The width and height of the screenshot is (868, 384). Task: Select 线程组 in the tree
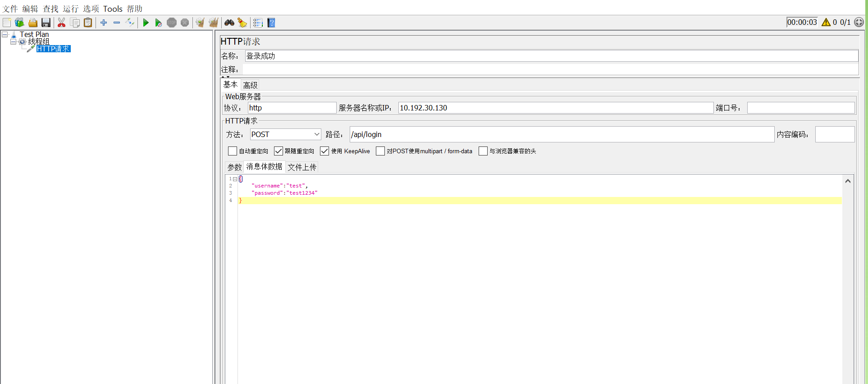coord(39,41)
